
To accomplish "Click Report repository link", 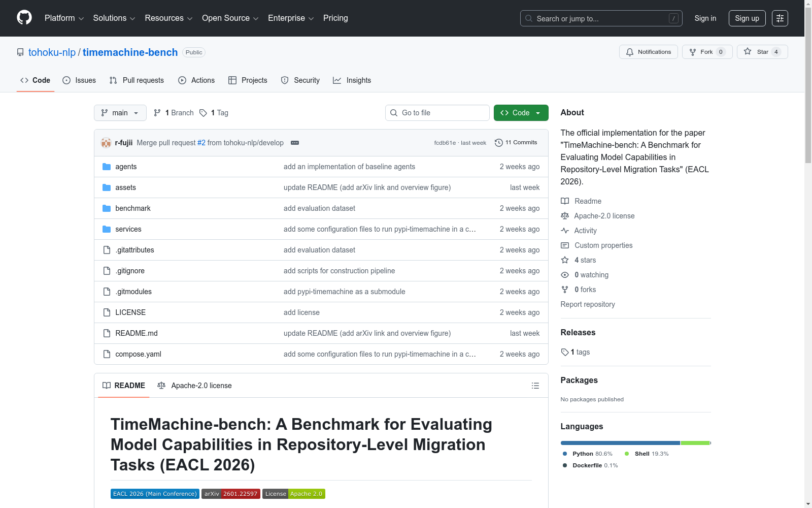I will [x=588, y=304].
